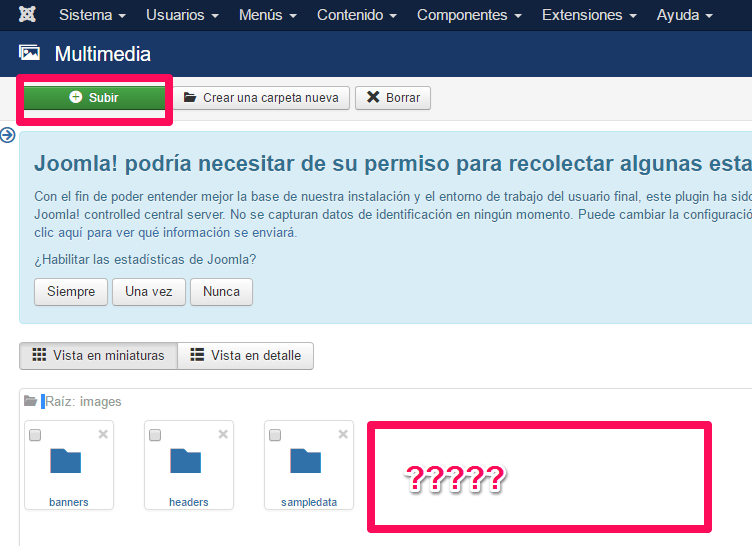Click the statistics permission heading

393,164
